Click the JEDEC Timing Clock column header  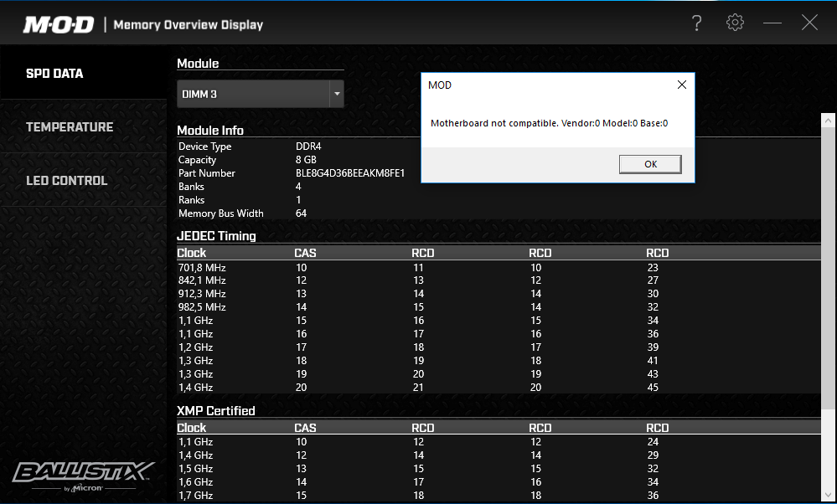192,253
